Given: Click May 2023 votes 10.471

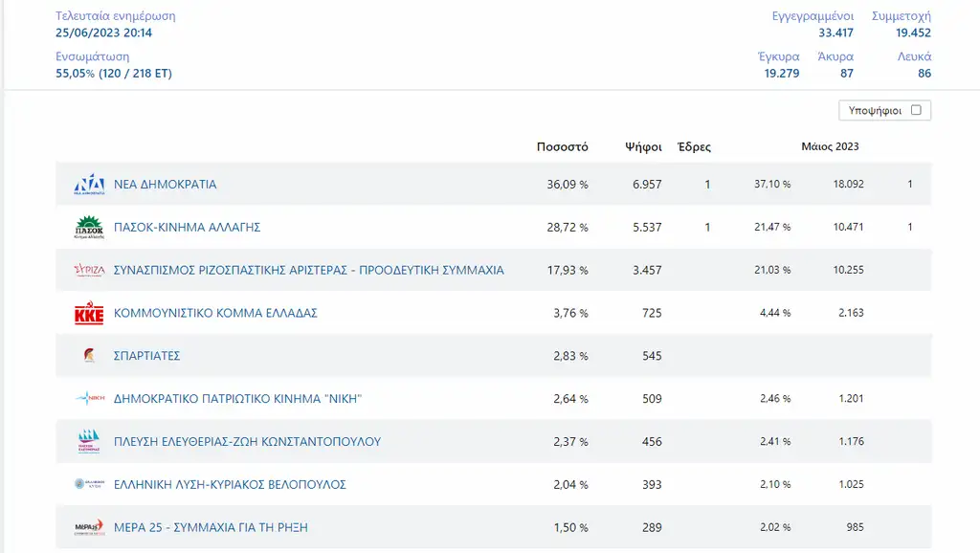Looking at the screenshot, I should click(848, 227).
